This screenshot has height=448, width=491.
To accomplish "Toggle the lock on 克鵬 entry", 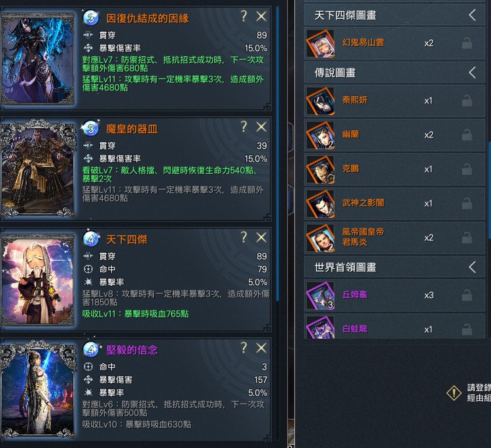I will click(x=467, y=169).
